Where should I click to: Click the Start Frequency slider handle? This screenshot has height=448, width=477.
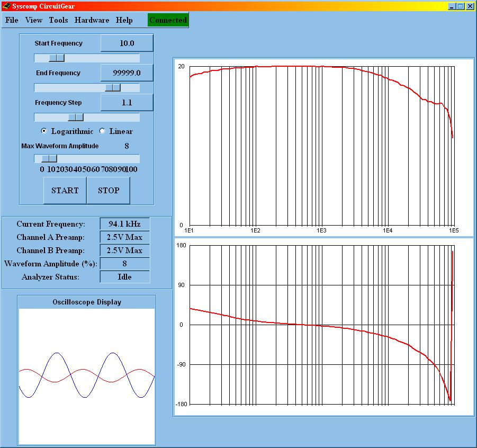click(x=57, y=58)
